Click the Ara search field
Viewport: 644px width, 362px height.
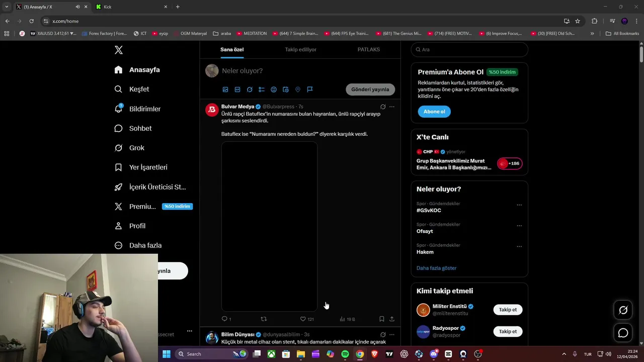point(469,49)
